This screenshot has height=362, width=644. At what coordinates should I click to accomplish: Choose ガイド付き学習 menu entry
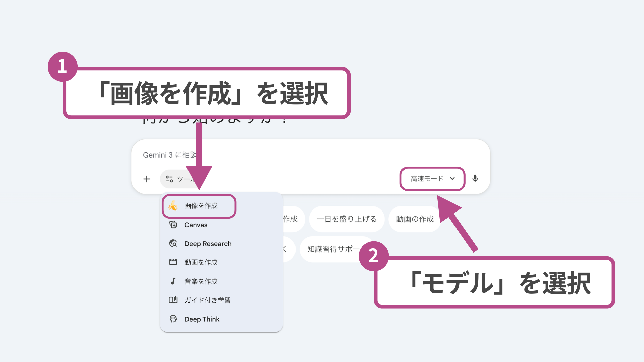tap(207, 300)
